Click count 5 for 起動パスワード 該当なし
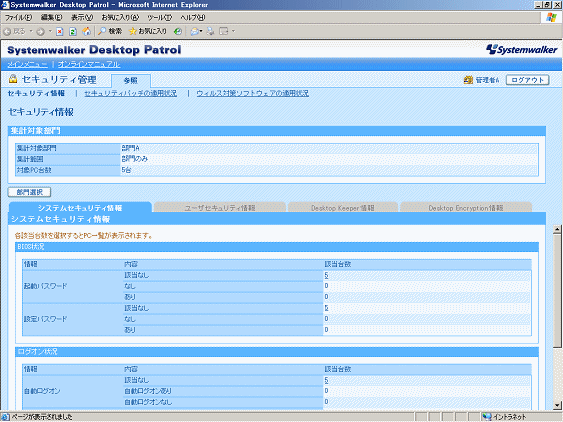Viewport: 563px width, 422px height. coord(326,275)
